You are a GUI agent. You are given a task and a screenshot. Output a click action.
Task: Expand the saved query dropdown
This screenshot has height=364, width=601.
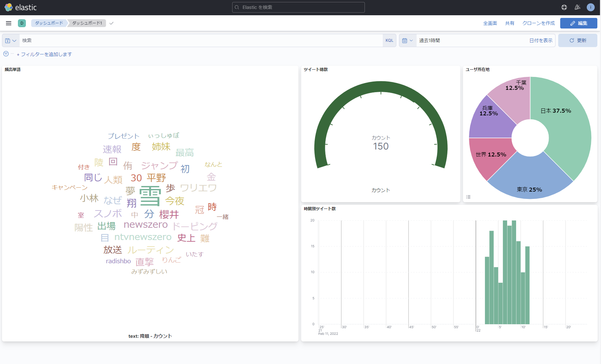[x=11, y=40]
